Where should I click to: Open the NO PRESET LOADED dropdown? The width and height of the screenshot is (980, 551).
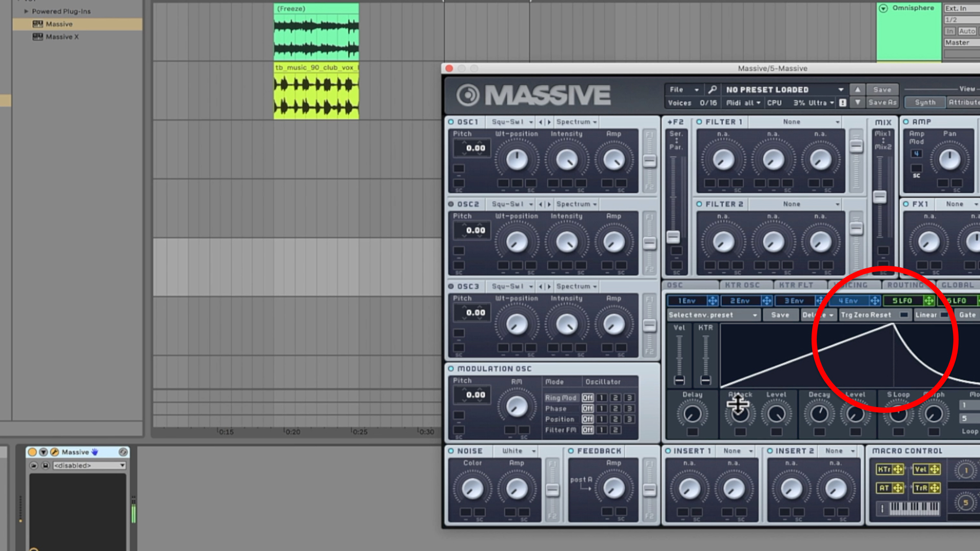tap(785, 89)
